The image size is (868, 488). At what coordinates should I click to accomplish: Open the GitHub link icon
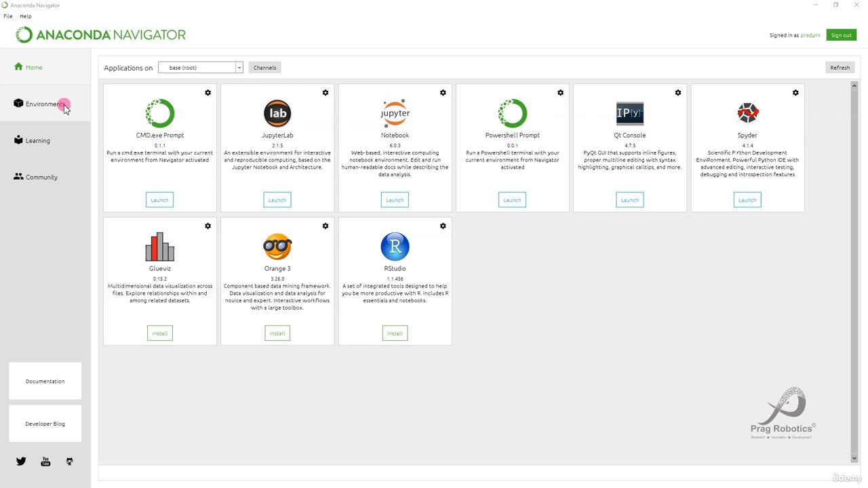69,462
